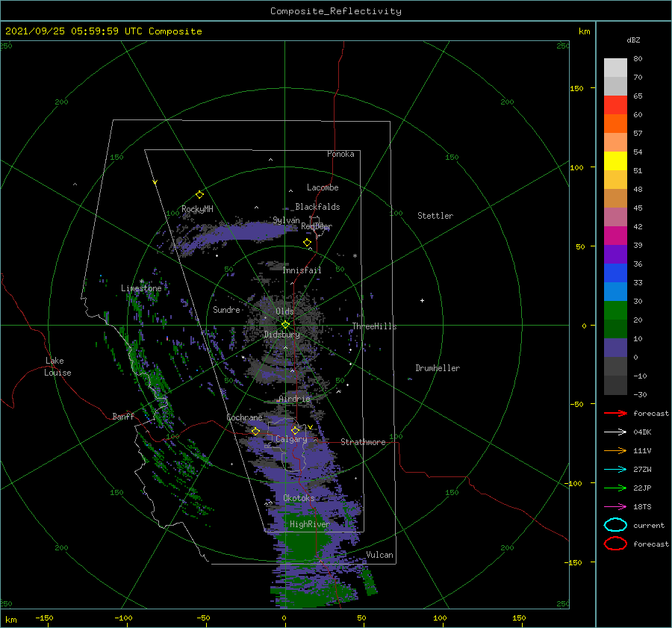672x628 pixels.
Task: Click the Lacombe label
Action: tap(323, 187)
